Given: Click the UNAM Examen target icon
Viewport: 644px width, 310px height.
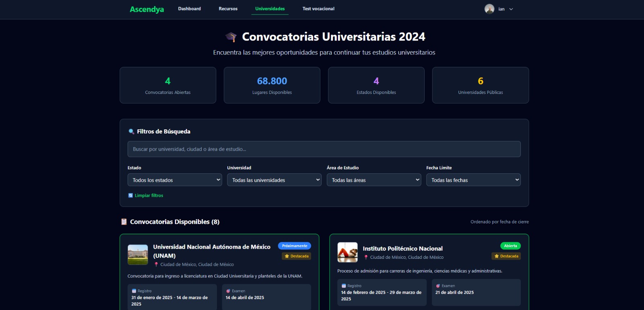Looking at the screenshot, I should click(228, 291).
